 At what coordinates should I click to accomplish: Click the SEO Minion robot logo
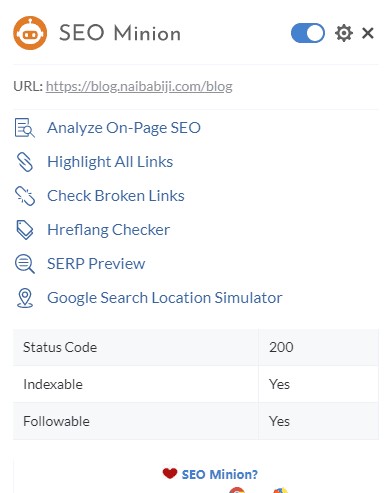(x=30, y=33)
